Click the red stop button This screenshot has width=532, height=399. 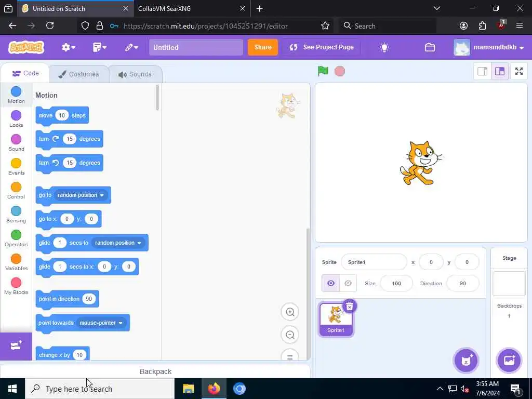click(x=340, y=71)
